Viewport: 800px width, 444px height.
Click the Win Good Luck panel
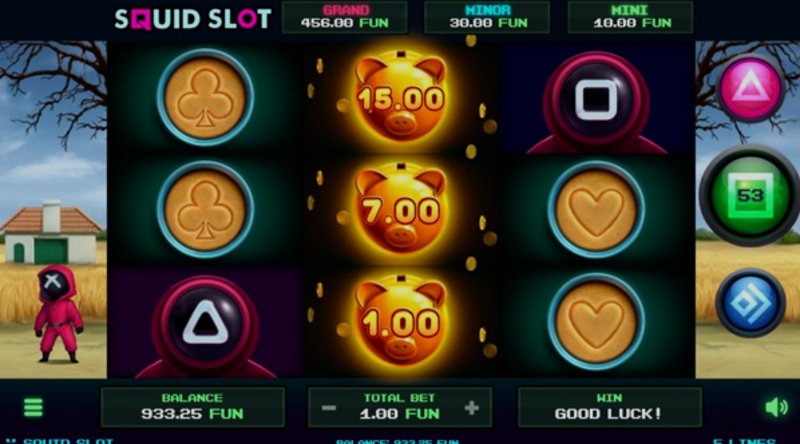[x=609, y=407]
